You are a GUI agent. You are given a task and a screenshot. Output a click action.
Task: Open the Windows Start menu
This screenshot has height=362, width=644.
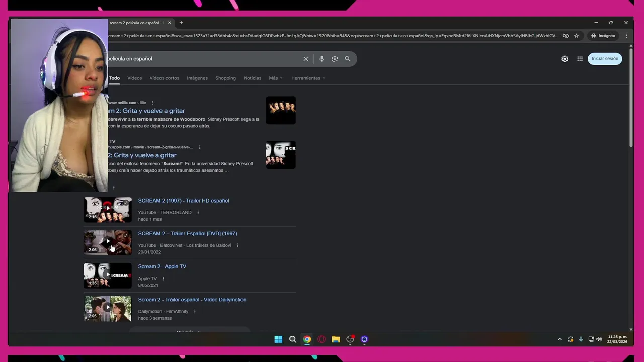[x=278, y=339]
